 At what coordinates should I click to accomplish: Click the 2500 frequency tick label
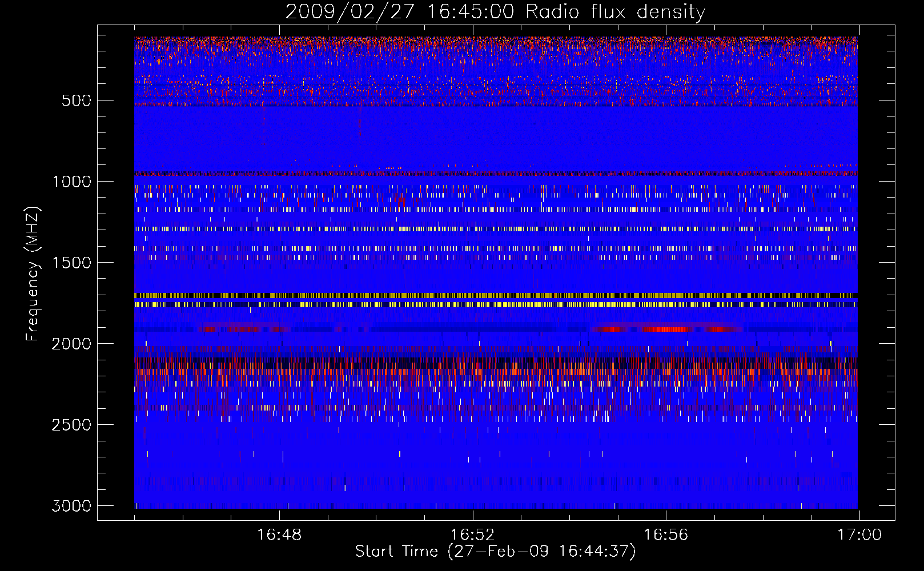71,425
